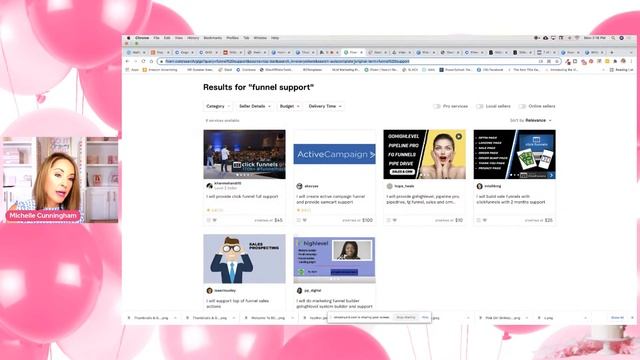This screenshot has width=640, height=360.
Task: Reload the page with the refresh icon
Action: tap(143, 61)
